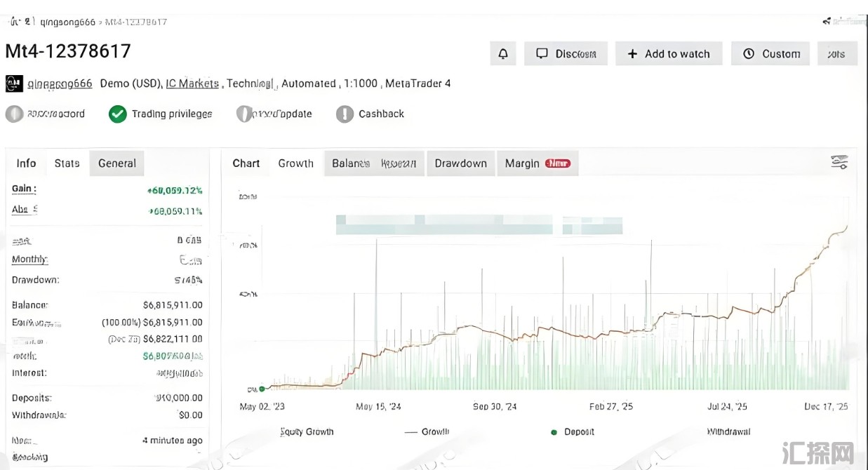
Task: Toggle Deposit series in chart legend
Action: click(x=554, y=432)
